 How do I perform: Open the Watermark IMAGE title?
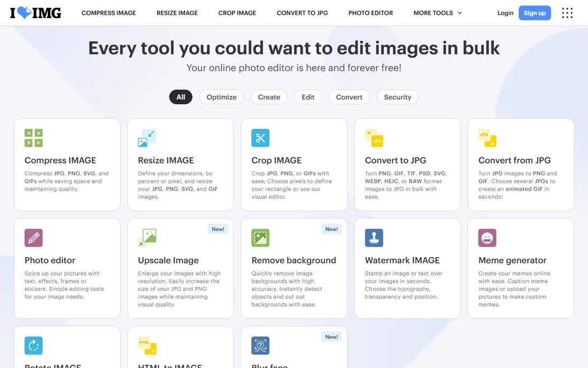[x=402, y=260]
